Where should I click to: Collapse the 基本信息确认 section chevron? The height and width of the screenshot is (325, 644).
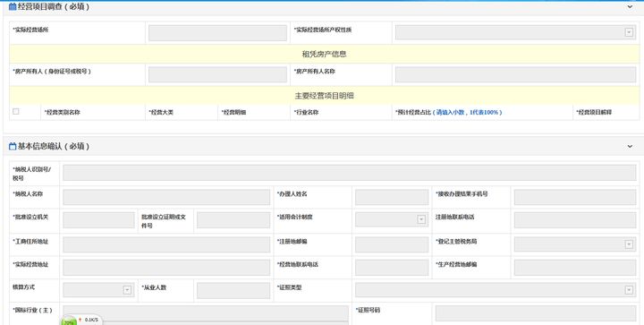630,146
